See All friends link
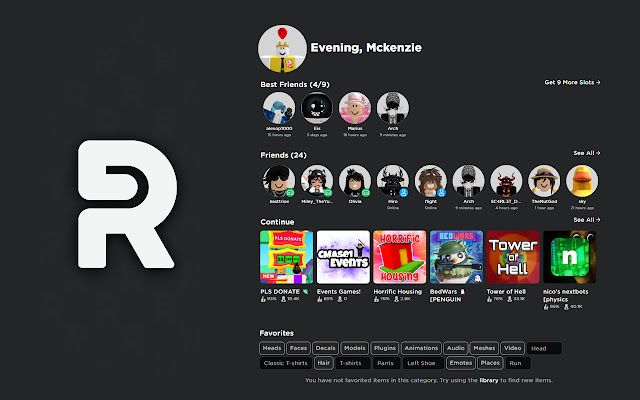 (x=587, y=153)
